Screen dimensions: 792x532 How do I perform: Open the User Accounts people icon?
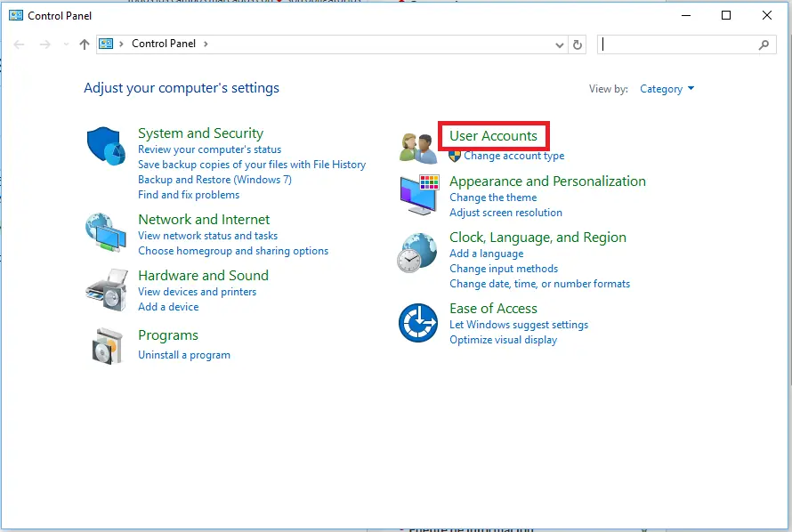click(417, 149)
